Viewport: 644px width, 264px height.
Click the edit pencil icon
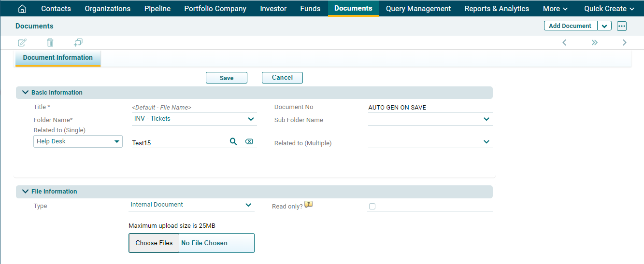pos(22,42)
